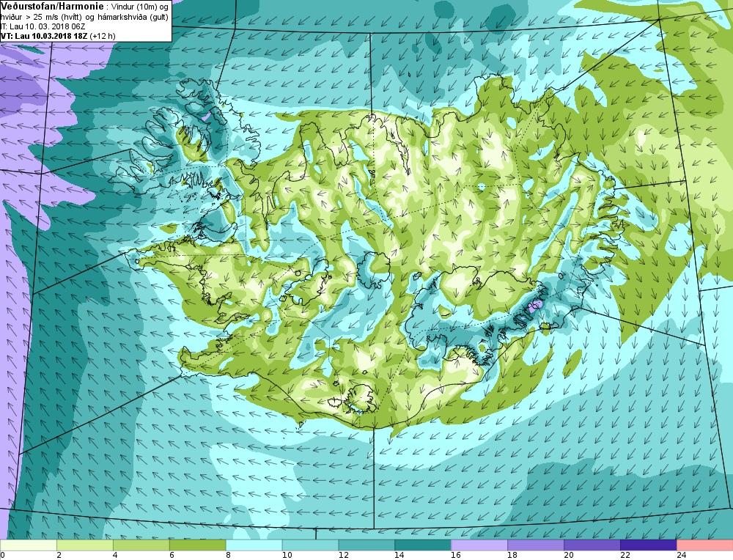Image resolution: width=733 pixels, height=560 pixels.
Task: Click the 4–6 m/s green legend swatch
Action: coord(141,545)
